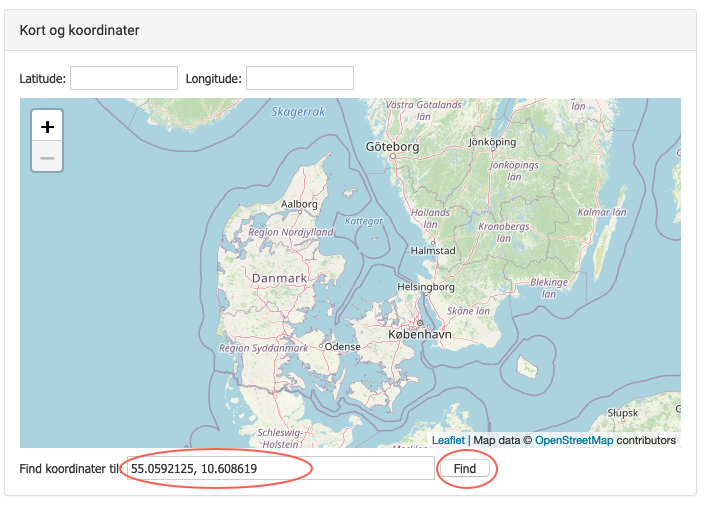This screenshot has height=505, width=708.
Task: Click Region Syddanmark label on the map
Action: (x=263, y=348)
